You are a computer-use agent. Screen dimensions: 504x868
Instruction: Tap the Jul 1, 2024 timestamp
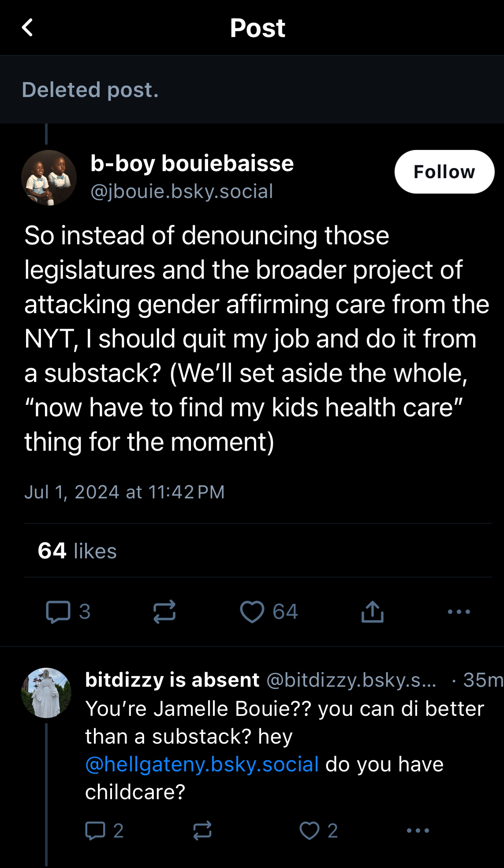(124, 492)
